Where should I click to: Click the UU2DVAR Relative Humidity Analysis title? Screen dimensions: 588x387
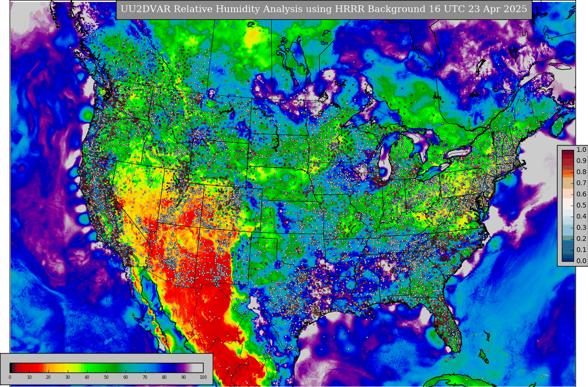click(x=323, y=9)
